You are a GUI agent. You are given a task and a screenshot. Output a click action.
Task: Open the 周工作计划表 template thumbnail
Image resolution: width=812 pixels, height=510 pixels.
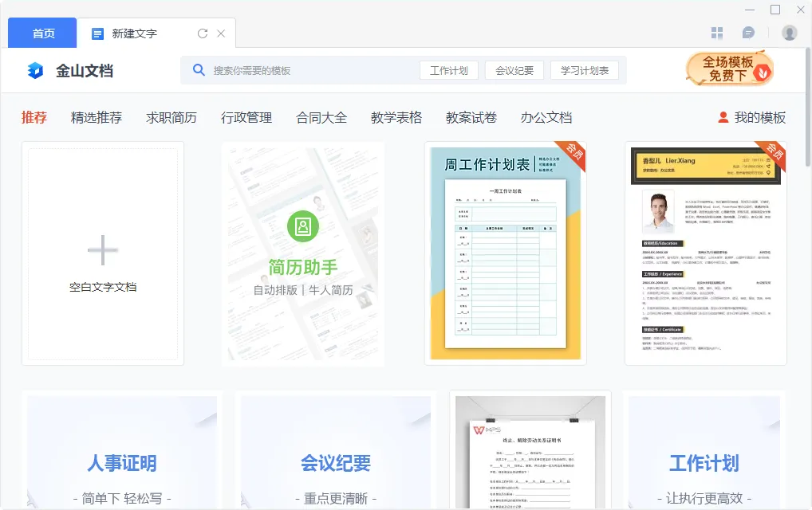click(506, 253)
